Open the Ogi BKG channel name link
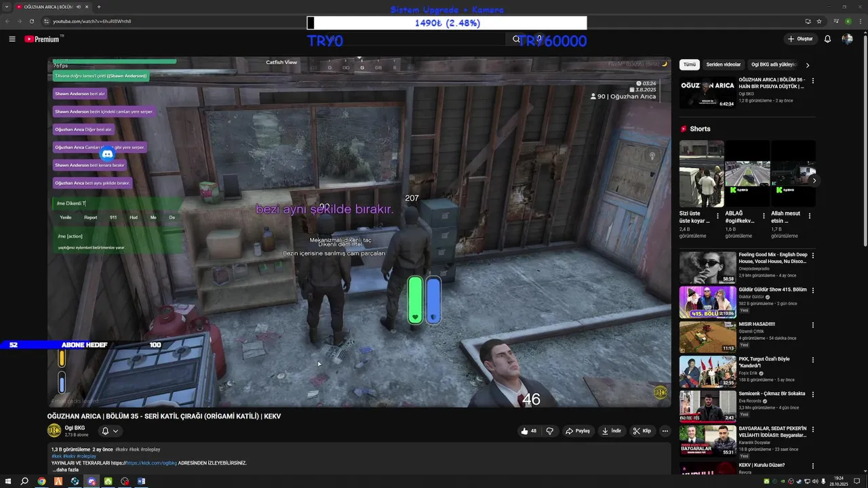Screen dimensions: 868x488 (75, 428)
